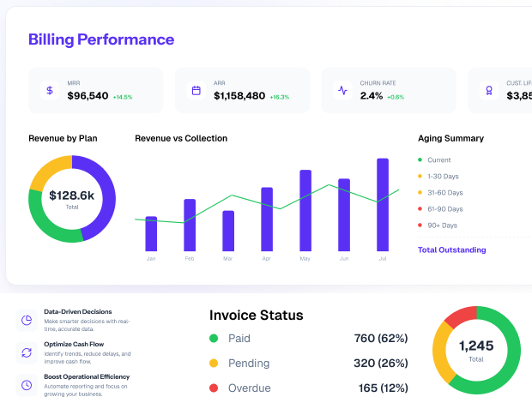Click the 61-90 Days aging label
This screenshot has height=403, width=532.
click(445, 208)
